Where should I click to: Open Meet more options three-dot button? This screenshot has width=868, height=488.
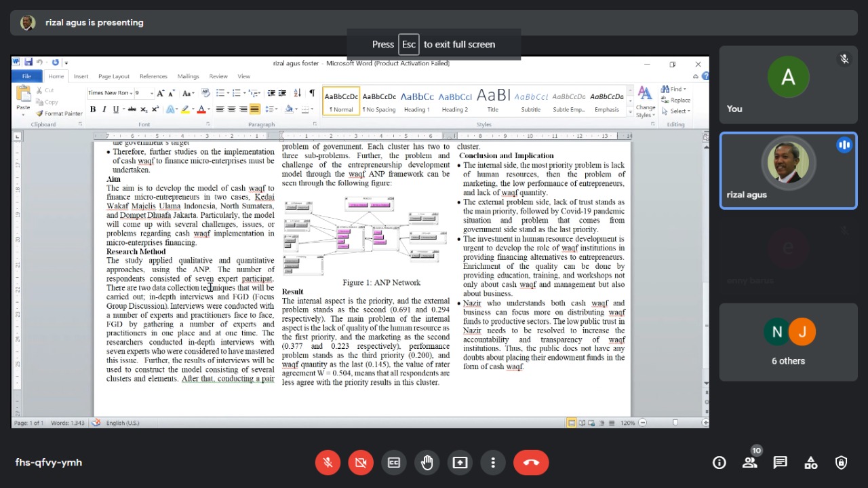click(x=493, y=463)
